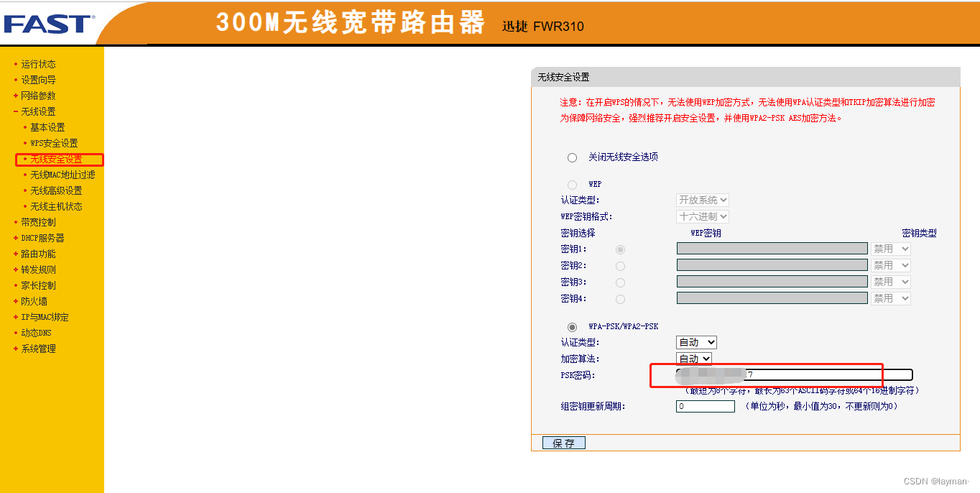Screen dimensions: 980x493
Task: Click 300M无线宽带路由器 header title
Action: coord(351,23)
